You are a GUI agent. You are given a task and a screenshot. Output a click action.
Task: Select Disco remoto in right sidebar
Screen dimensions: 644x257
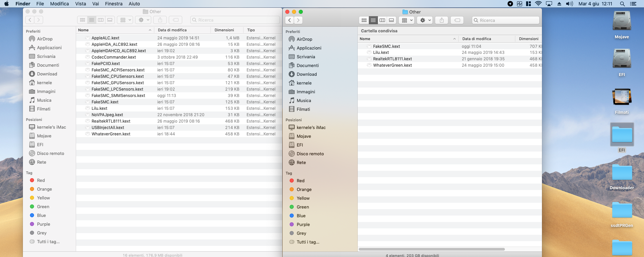click(x=310, y=154)
